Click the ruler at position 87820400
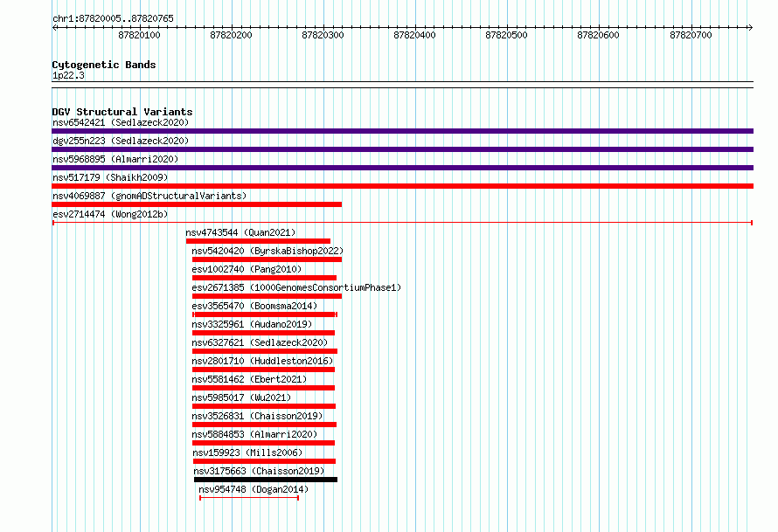Image resolution: width=778 pixels, height=532 pixels. 415,35
